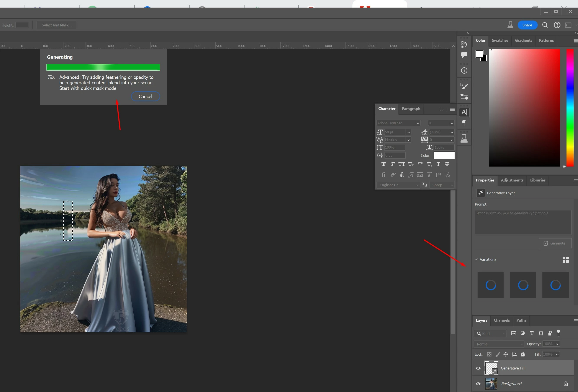Cancel the Generating dialog
This screenshot has width=578, height=392.
145,96
